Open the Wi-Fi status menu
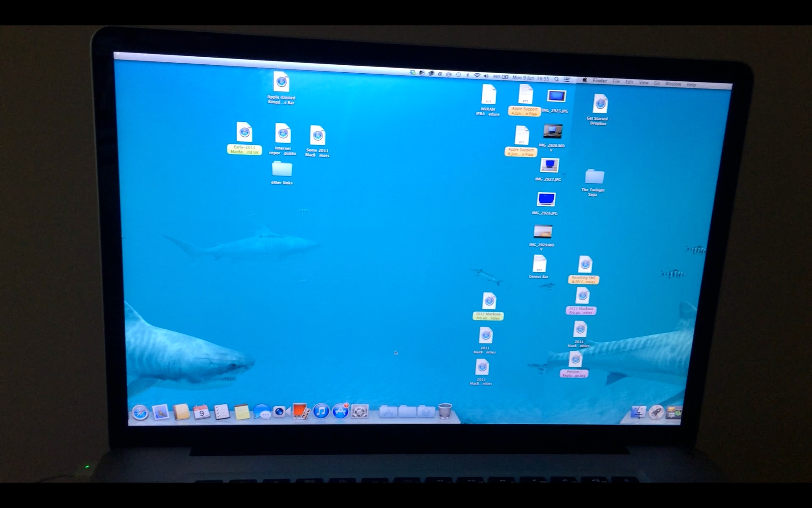The image size is (812, 508). pyautogui.click(x=477, y=76)
